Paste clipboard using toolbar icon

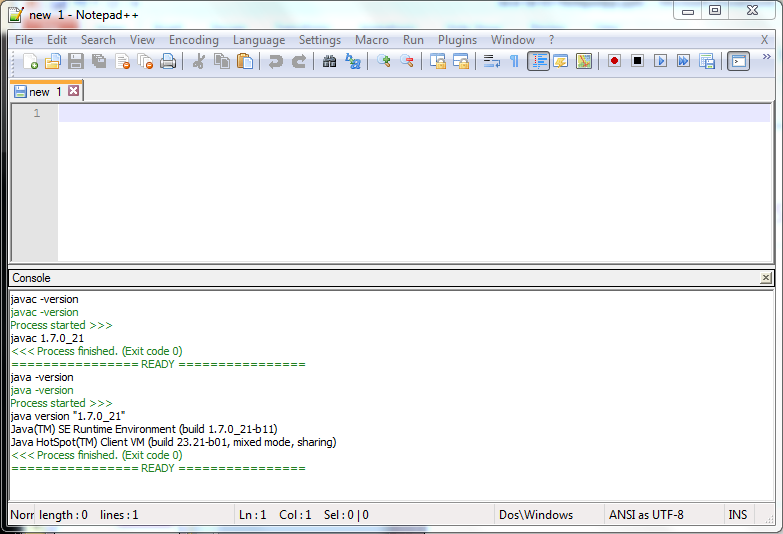(245, 61)
